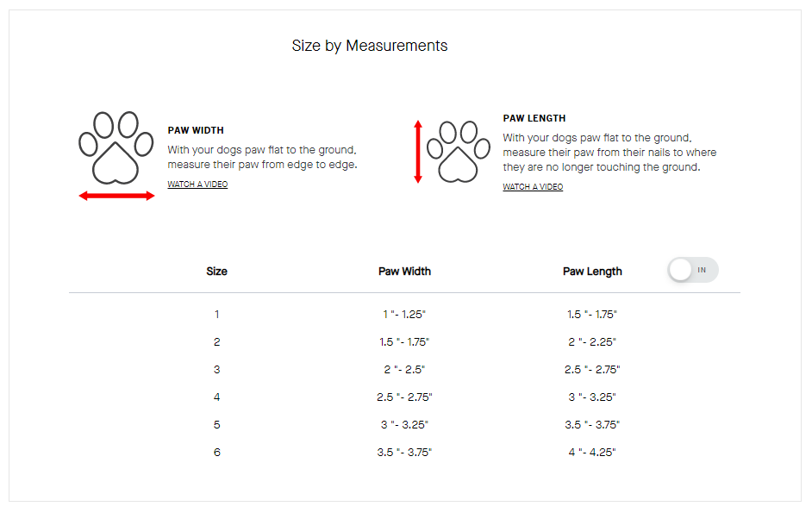Toggle the inches unit switch

point(692,270)
